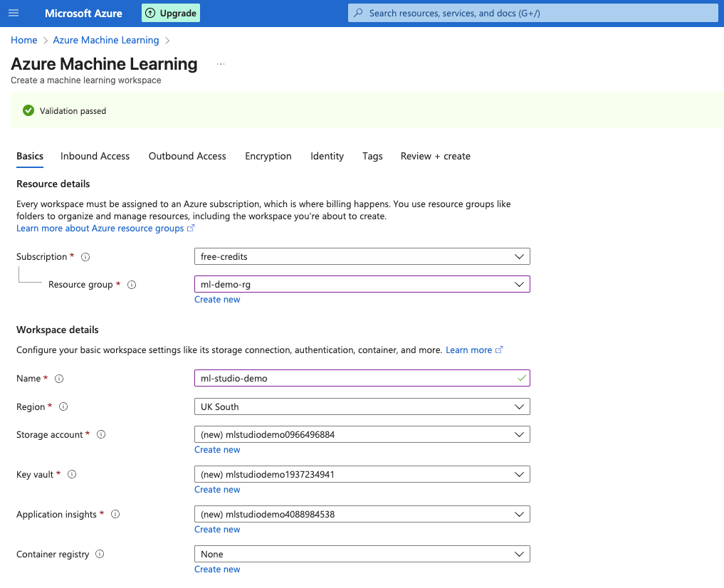Open the Identity tab
Screen dimensions: 724x588
click(x=327, y=156)
